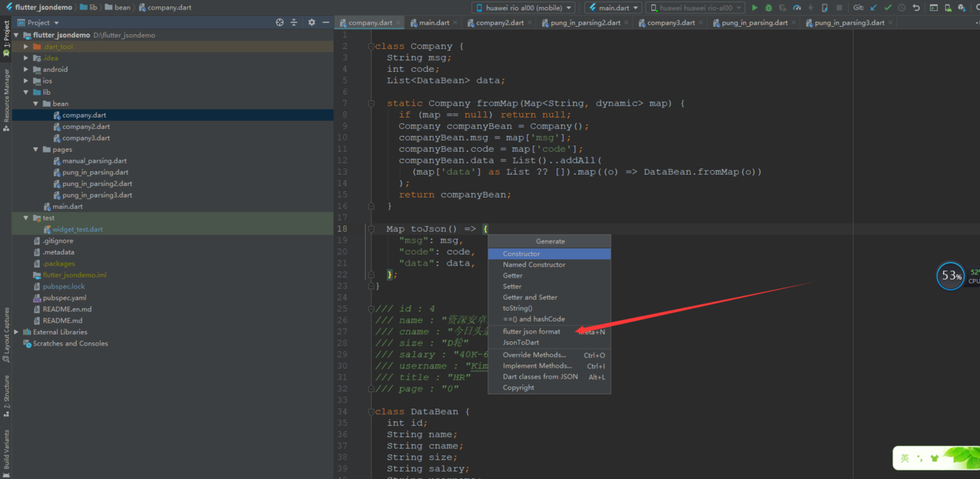
Task: Expand the .dart_tool folder
Action: [26, 47]
